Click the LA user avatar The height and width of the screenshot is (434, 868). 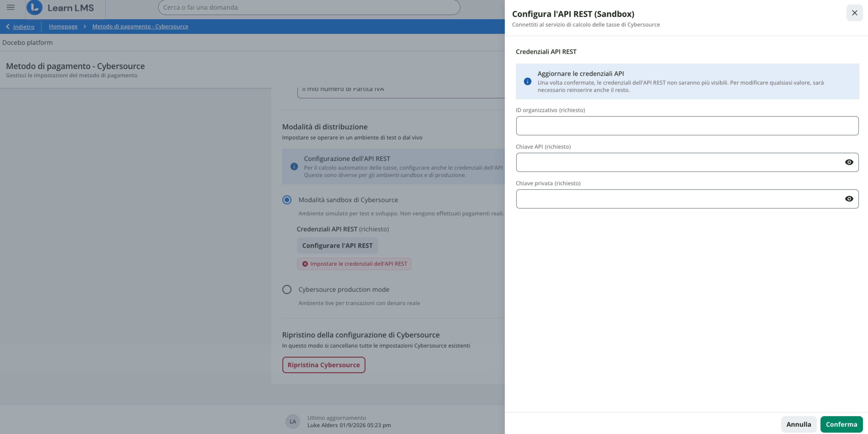point(292,421)
